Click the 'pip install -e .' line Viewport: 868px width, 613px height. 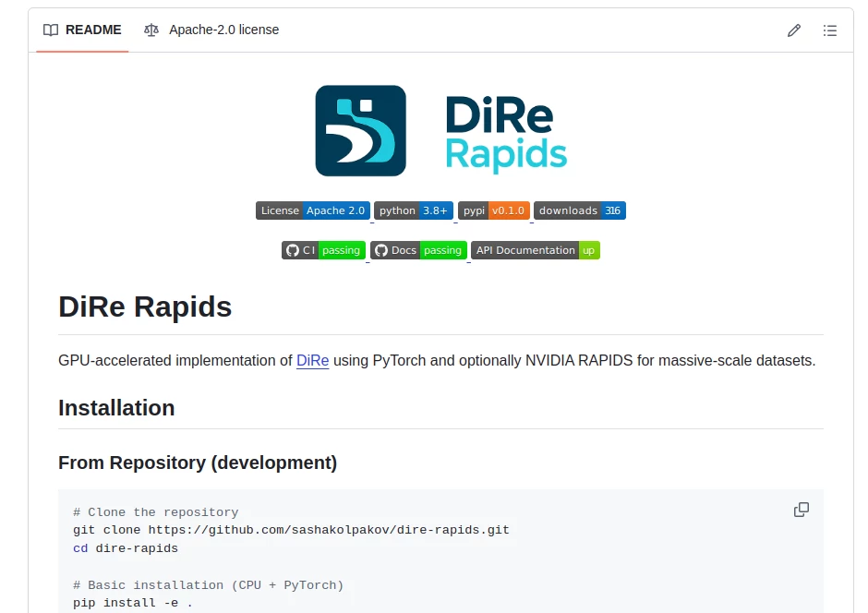click(133, 603)
